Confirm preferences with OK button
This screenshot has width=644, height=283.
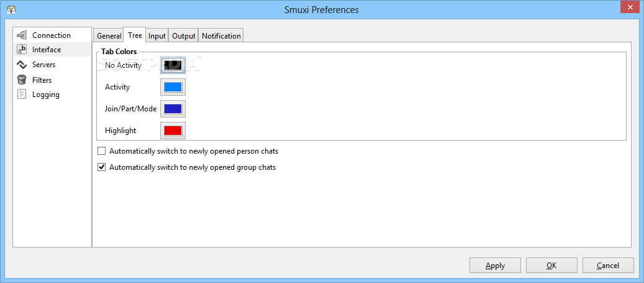click(551, 266)
